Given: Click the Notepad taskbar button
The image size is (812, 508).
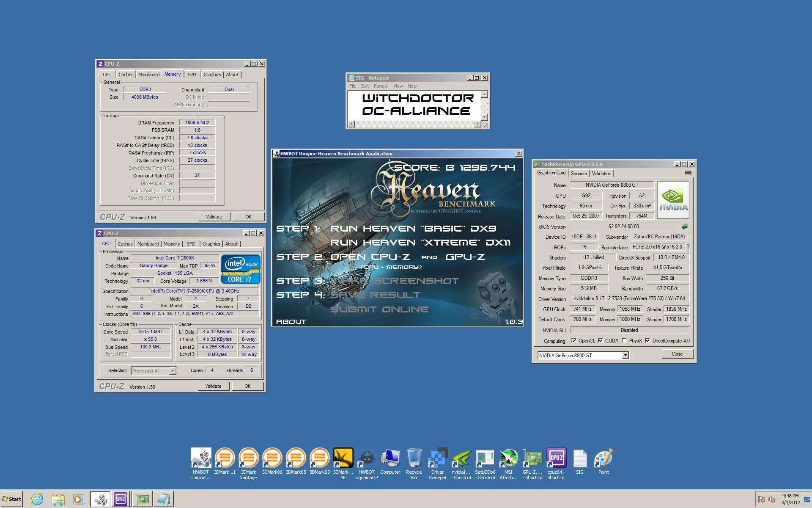Looking at the screenshot, I should pos(163,499).
